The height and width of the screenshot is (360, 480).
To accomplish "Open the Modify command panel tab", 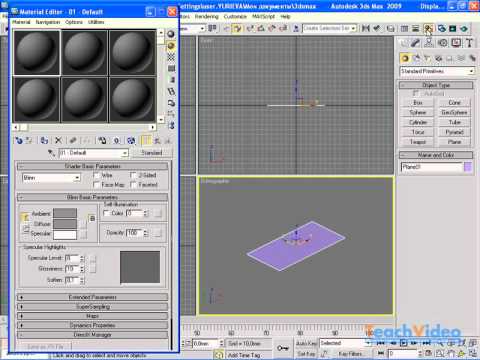I will click(x=416, y=43).
